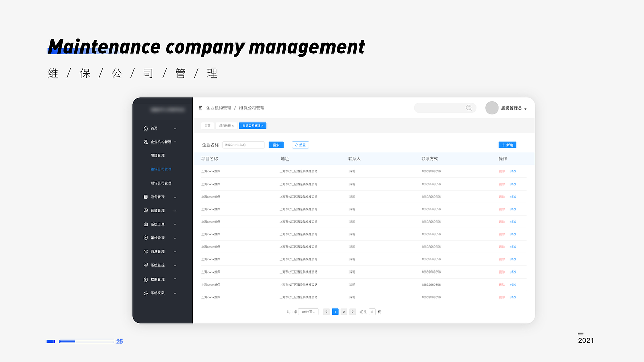The width and height of the screenshot is (644, 362).
Task: Click the 设备管理 sidebar icon
Action: 146,197
